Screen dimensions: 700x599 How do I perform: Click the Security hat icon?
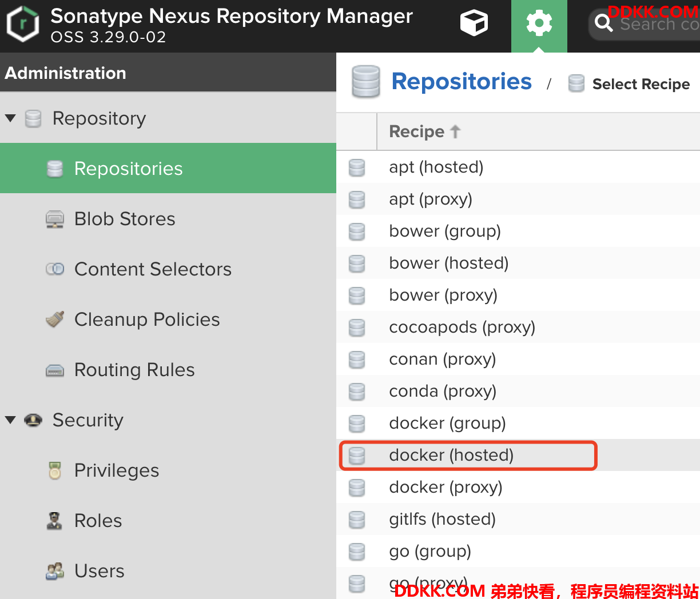pyautogui.click(x=34, y=421)
